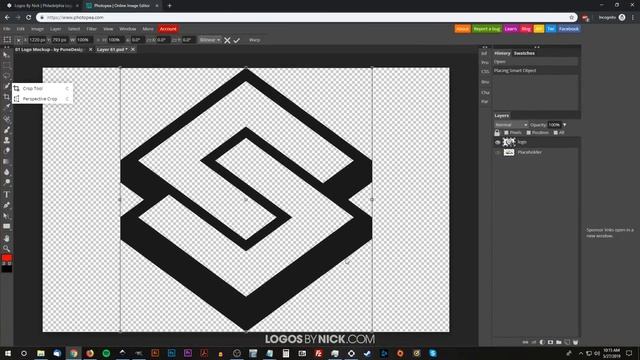640x360 pixels.
Task: Open the Learn link
Action: pos(511,29)
